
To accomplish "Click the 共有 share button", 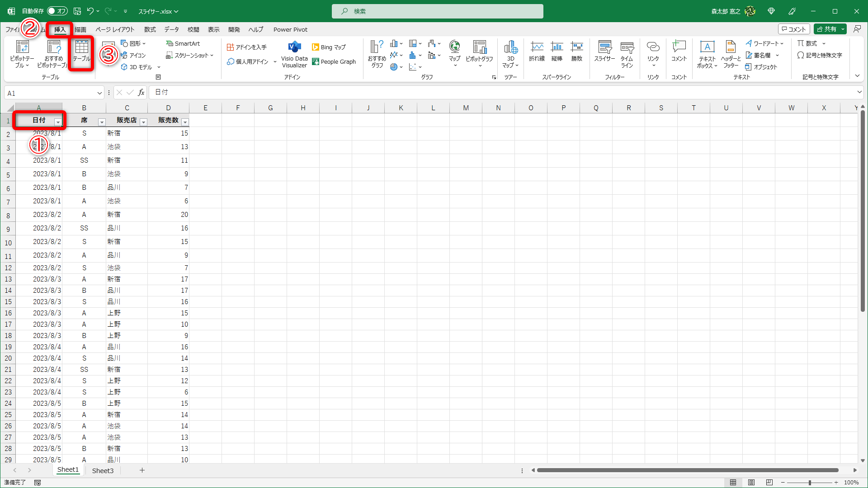I will [827, 29].
